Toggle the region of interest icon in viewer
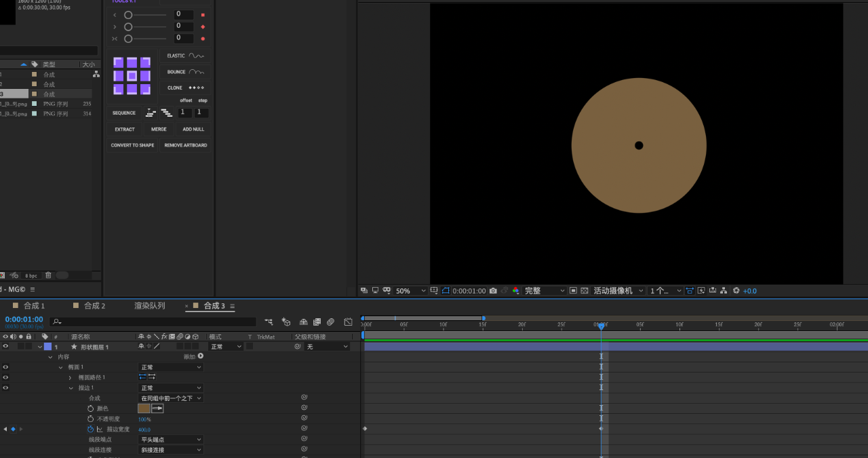 point(574,290)
